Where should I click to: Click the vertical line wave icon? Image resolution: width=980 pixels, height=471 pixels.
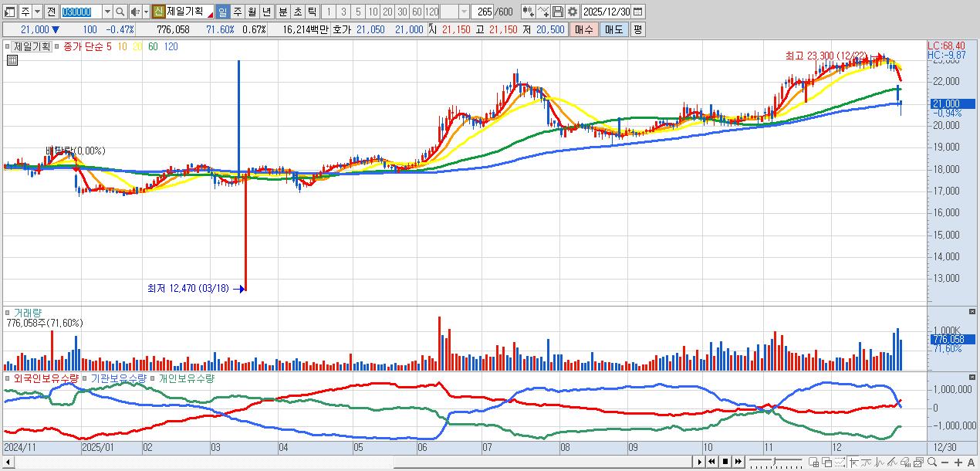[880, 462]
